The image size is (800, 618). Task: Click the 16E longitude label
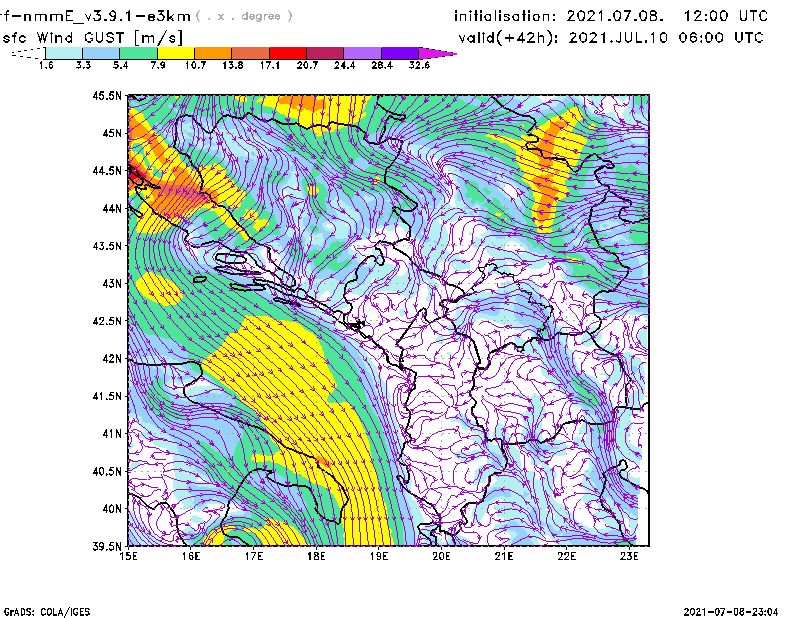[191, 556]
